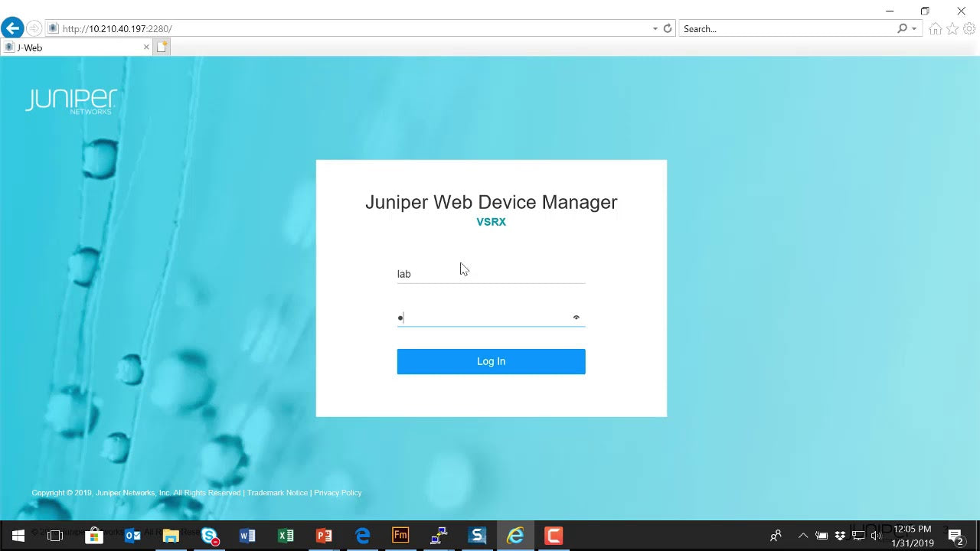Open Snagit from taskbar
The image size is (980, 551).
tap(477, 536)
